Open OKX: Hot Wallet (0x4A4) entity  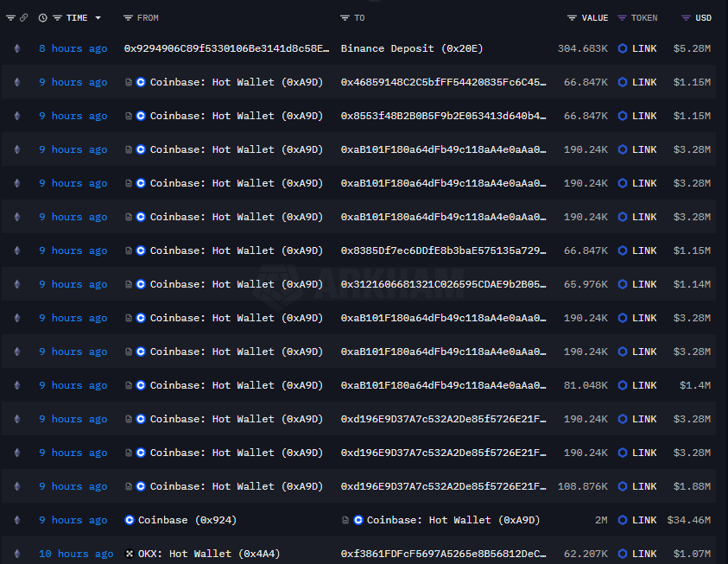coord(209,554)
